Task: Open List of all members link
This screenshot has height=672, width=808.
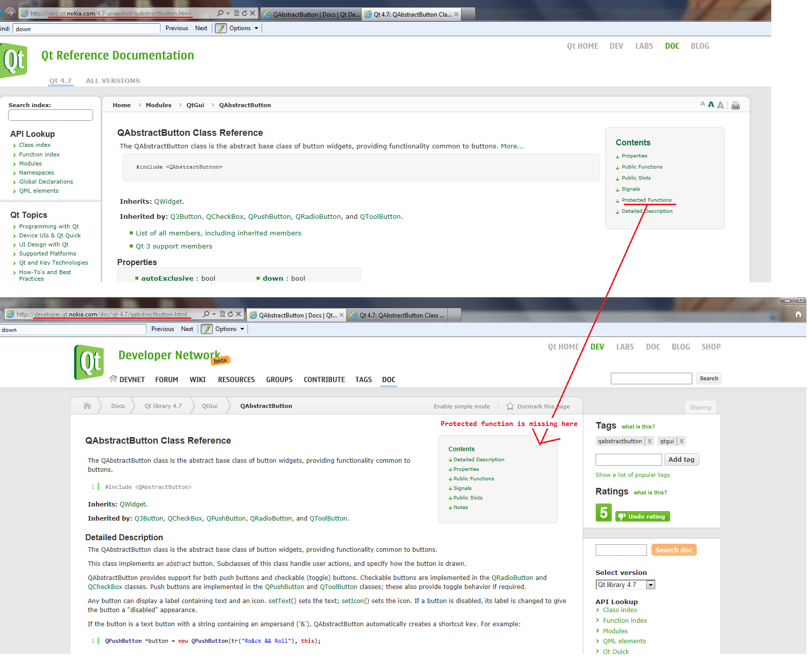Action: (x=218, y=233)
